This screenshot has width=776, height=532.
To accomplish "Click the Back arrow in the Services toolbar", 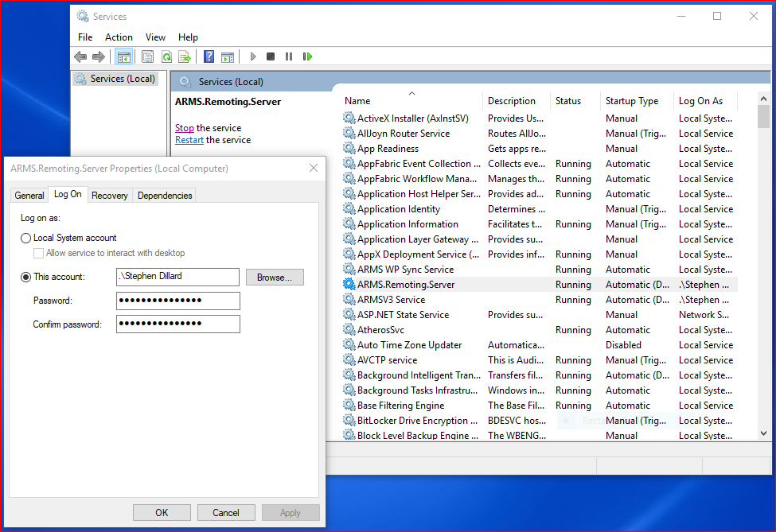I will (80, 57).
